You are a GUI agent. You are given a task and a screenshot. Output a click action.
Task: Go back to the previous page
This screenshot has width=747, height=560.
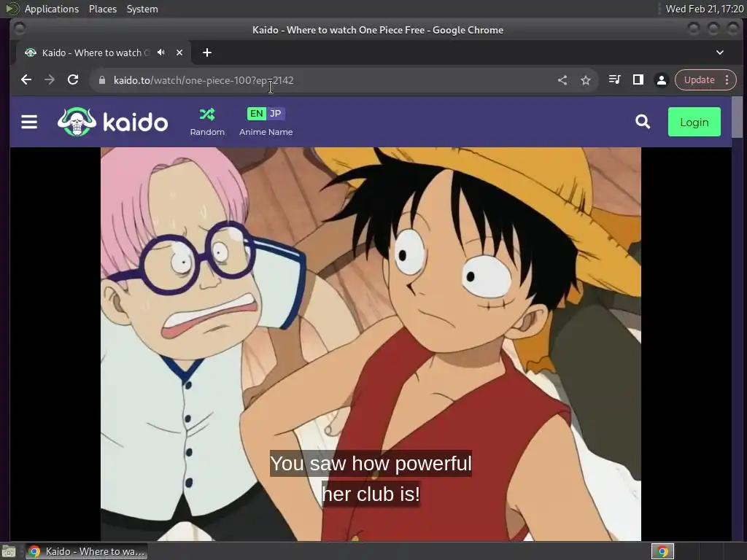(x=26, y=80)
